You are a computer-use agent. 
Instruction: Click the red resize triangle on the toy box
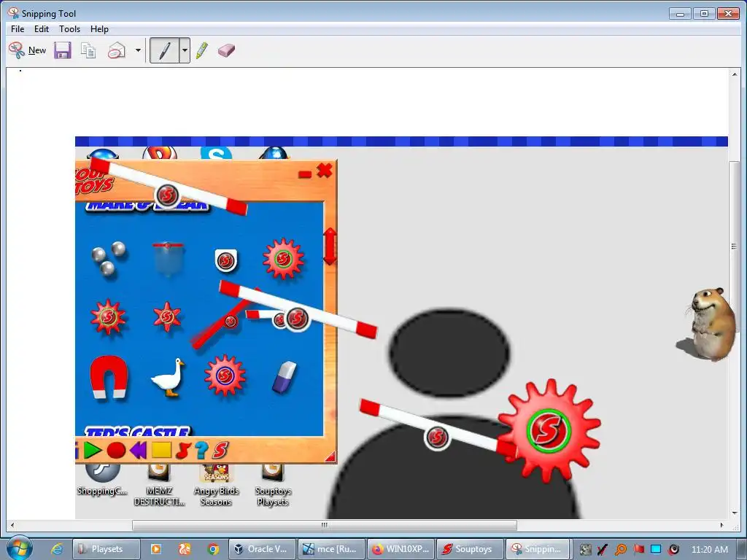(x=330, y=456)
